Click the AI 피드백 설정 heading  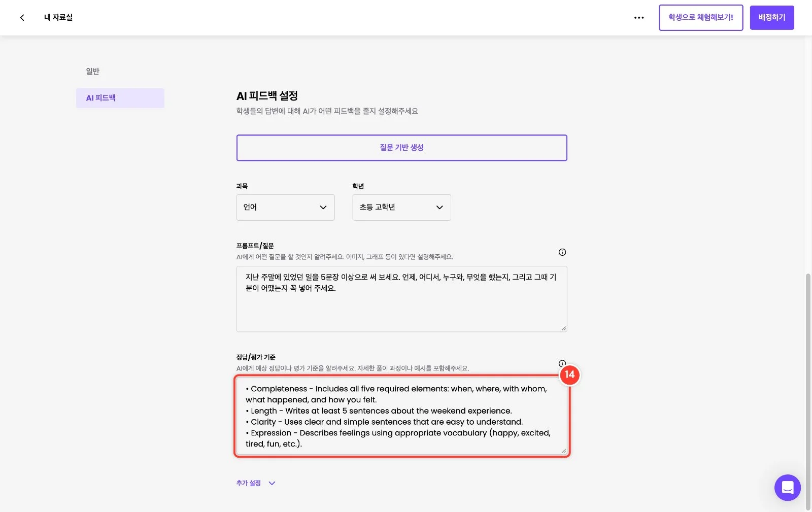[267, 96]
